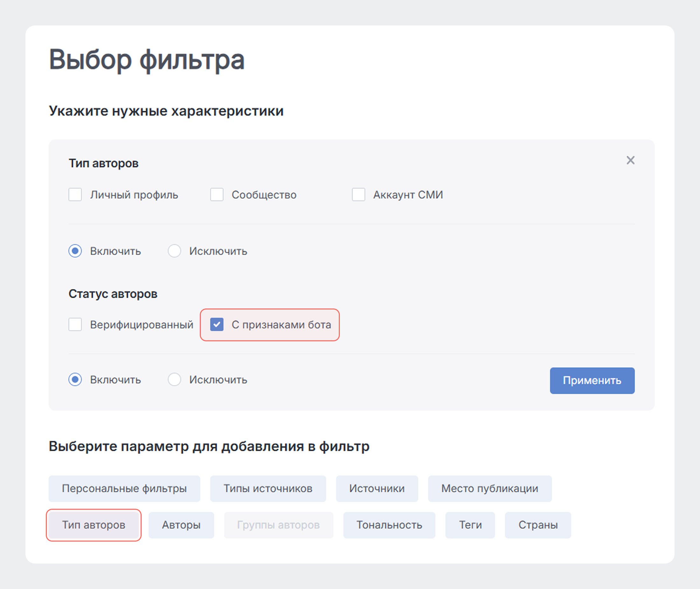Add the Авторы filter parameter

[x=181, y=525]
